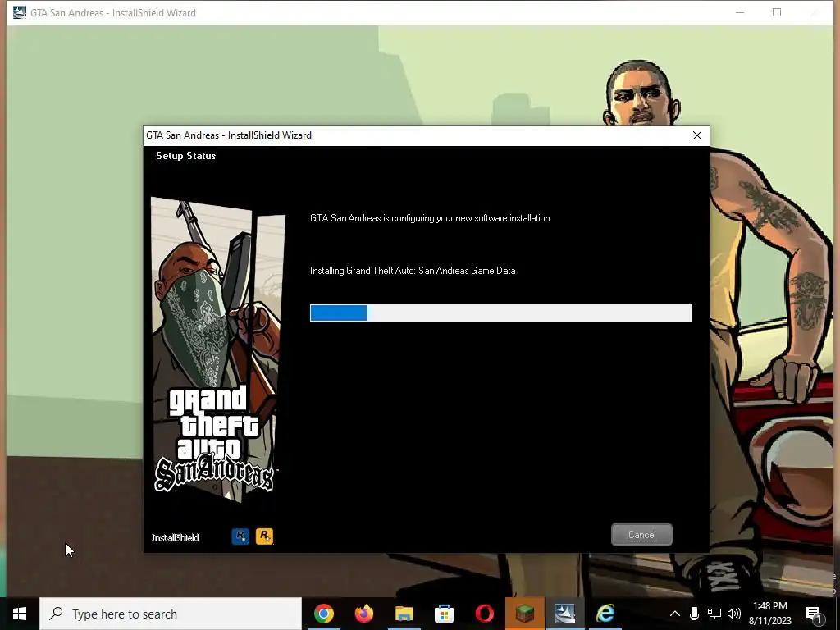Image resolution: width=840 pixels, height=630 pixels.
Task: Open the clock and date flyout
Action: point(769,614)
